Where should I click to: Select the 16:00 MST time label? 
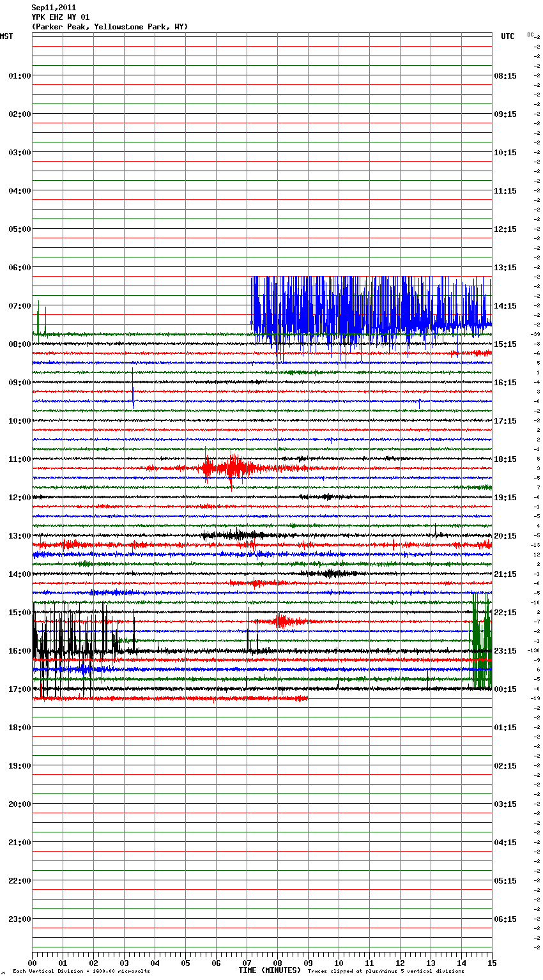[x=19, y=651]
